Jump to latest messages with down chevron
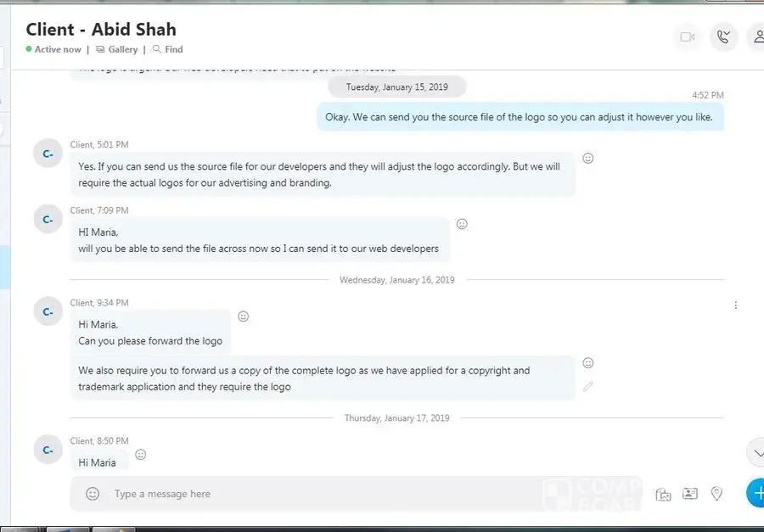The image size is (764, 532). tap(756, 452)
